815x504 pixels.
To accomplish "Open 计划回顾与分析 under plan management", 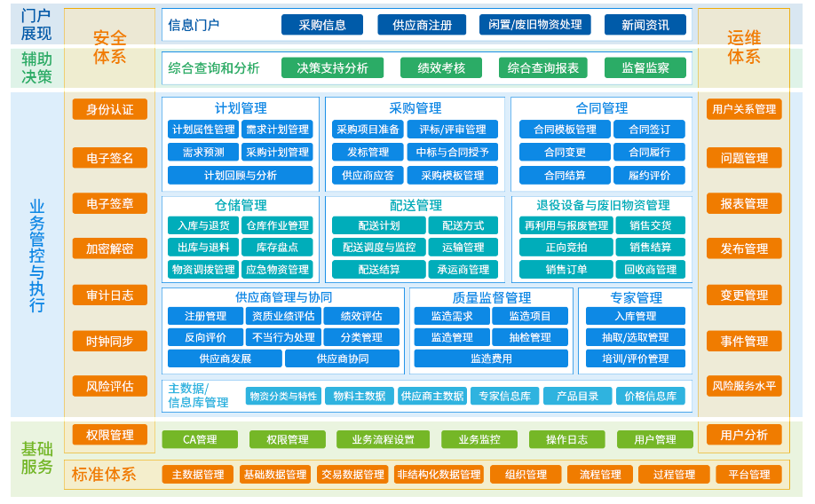I will 240,176.
